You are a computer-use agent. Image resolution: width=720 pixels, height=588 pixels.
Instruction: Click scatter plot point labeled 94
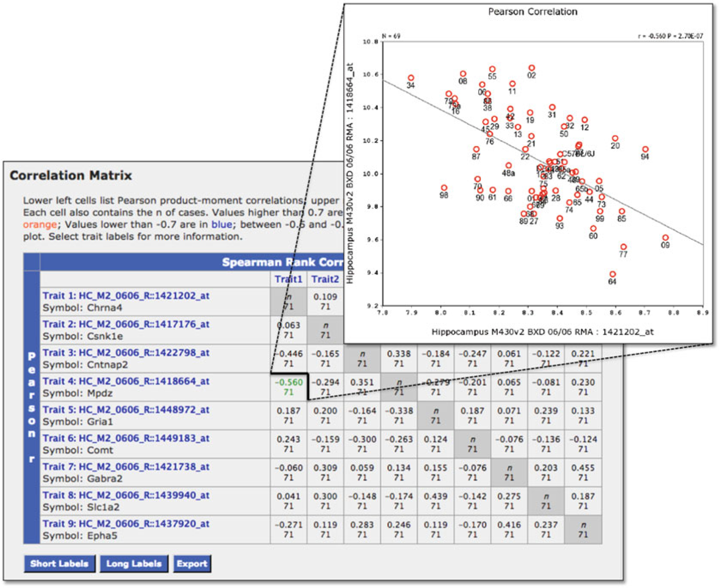(646, 150)
